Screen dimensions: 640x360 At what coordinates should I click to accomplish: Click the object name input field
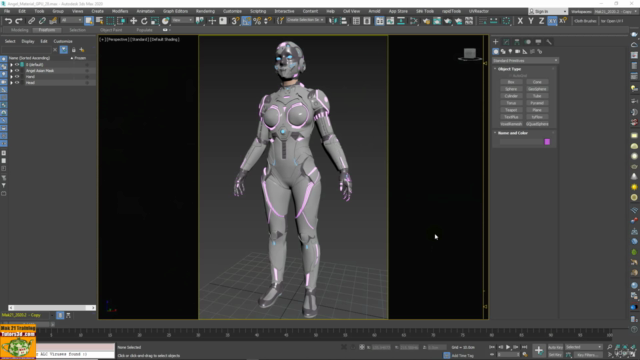521,142
